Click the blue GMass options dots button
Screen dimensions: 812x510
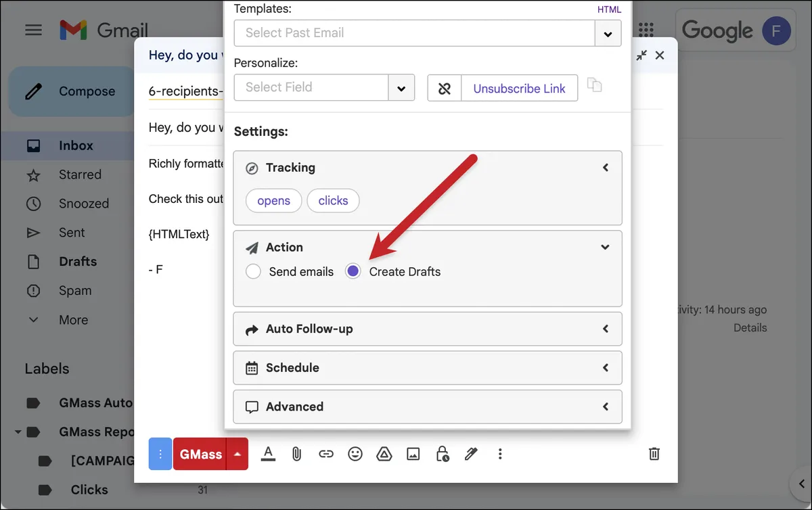(x=160, y=454)
